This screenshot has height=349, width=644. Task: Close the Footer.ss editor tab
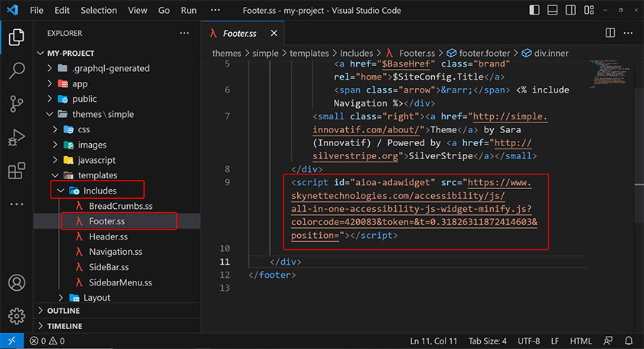pos(274,33)
